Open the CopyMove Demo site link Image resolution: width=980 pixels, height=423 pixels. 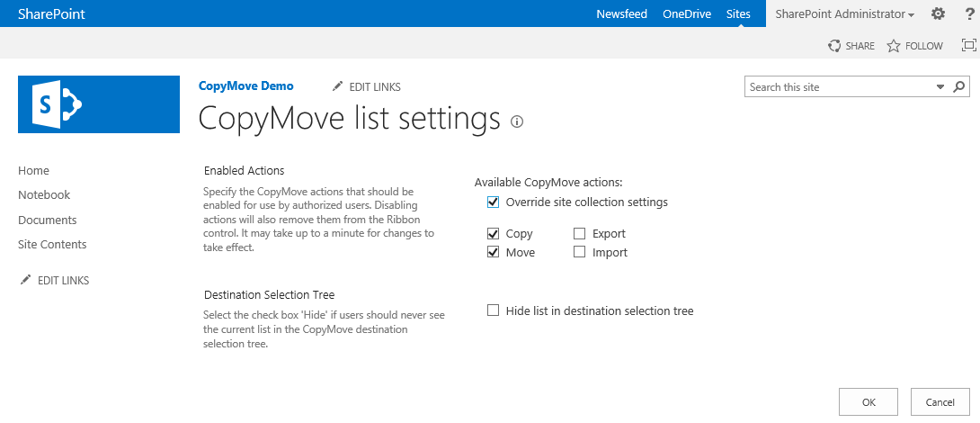[x=245, y=85]
